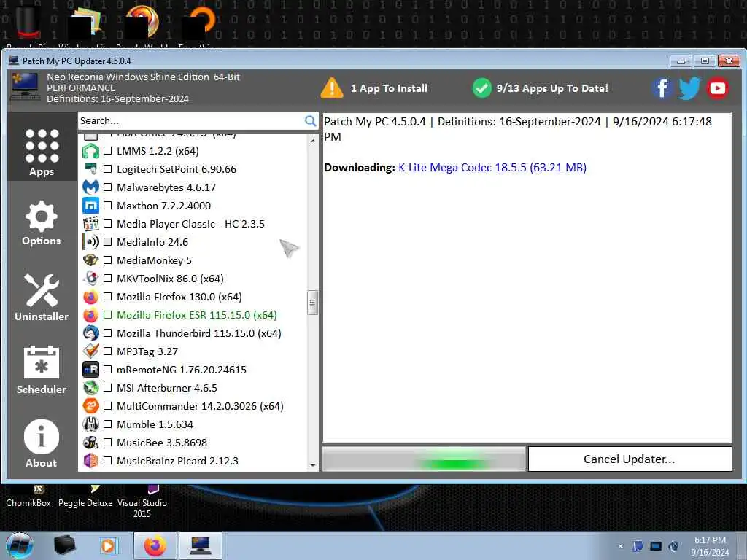Select the MusicBrainz Picard 2.12.3 entry text
Image resolution: width=747 pixels, height=560 pixels.
click(177, 461)
